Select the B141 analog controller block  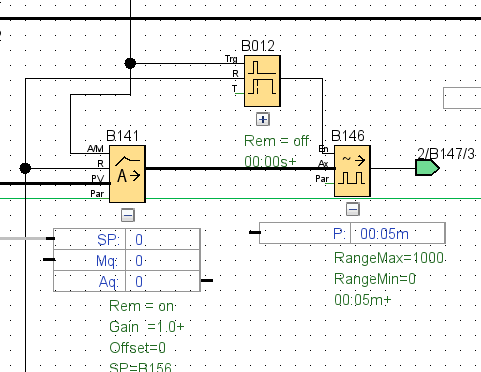127,174
